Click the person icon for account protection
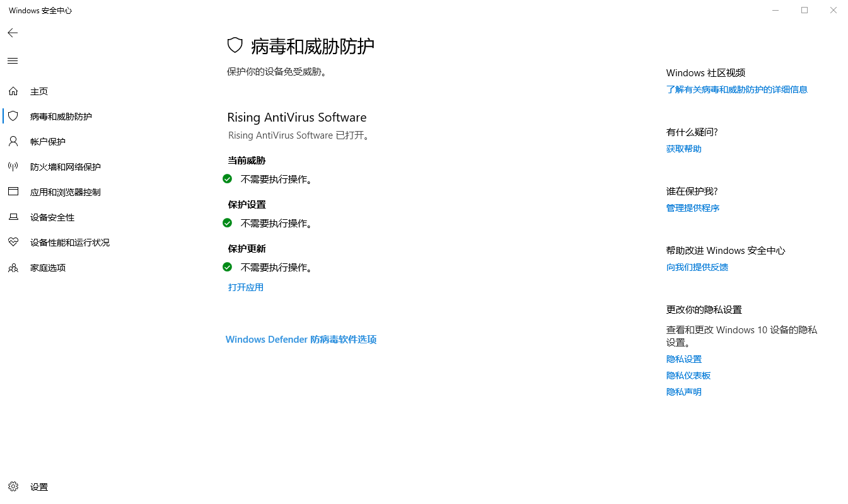Screen dimensions: 848x504 point(13,142)
